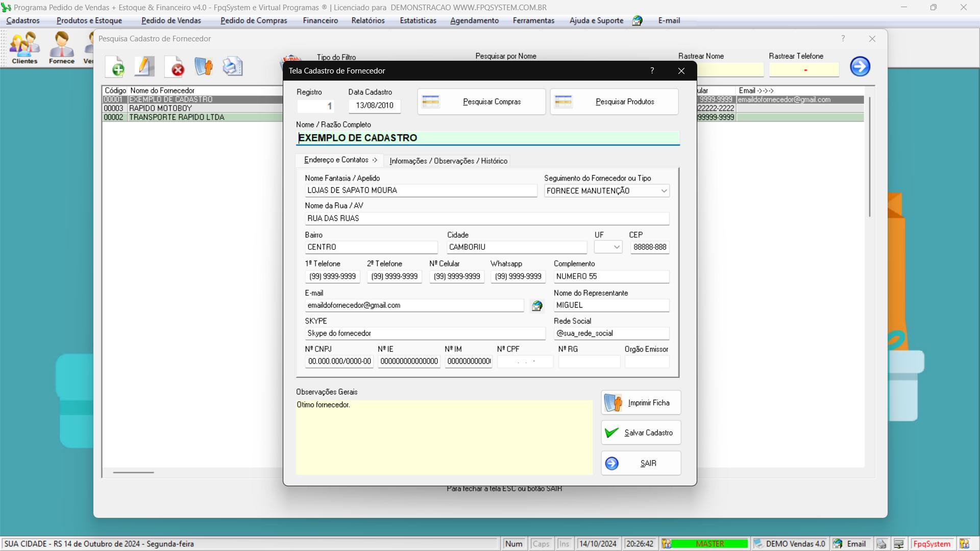Click the keys icon at status bar end

tap(964, 544)
